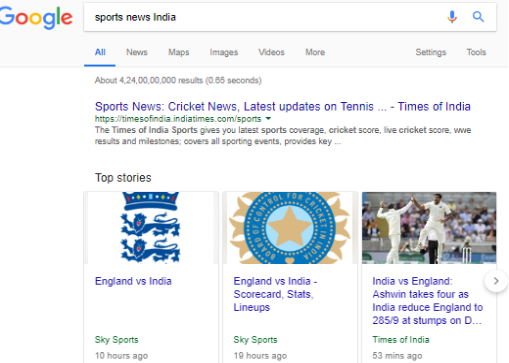
Task: Click the '19 hours ago' timestamp
Action: click(x=260, y=356)
